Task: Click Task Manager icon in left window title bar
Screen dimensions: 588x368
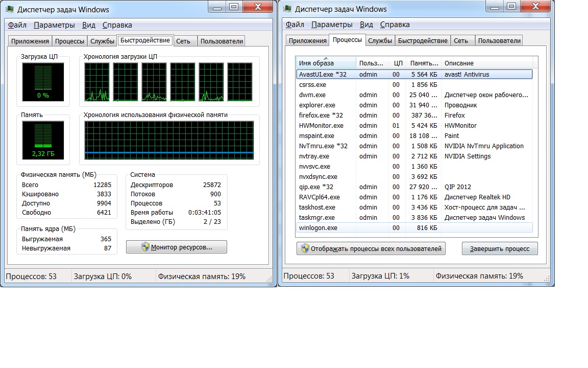Action: pos(10,9)
